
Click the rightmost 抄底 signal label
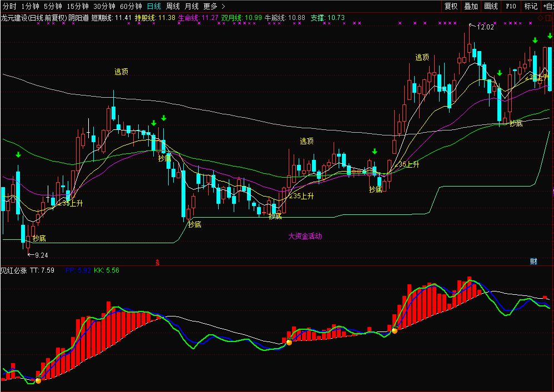pos(516,123)
